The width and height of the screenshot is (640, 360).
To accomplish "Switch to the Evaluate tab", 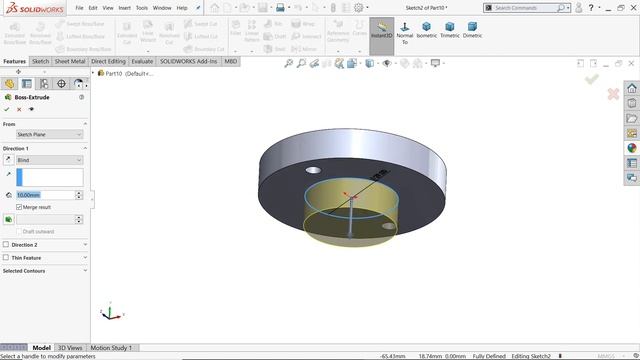I will pos(142,61).
